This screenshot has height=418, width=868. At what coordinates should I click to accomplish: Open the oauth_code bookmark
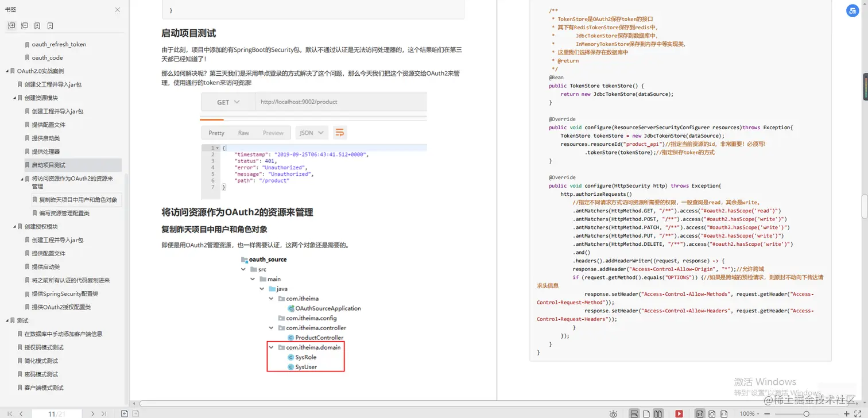tap(48, 57)
